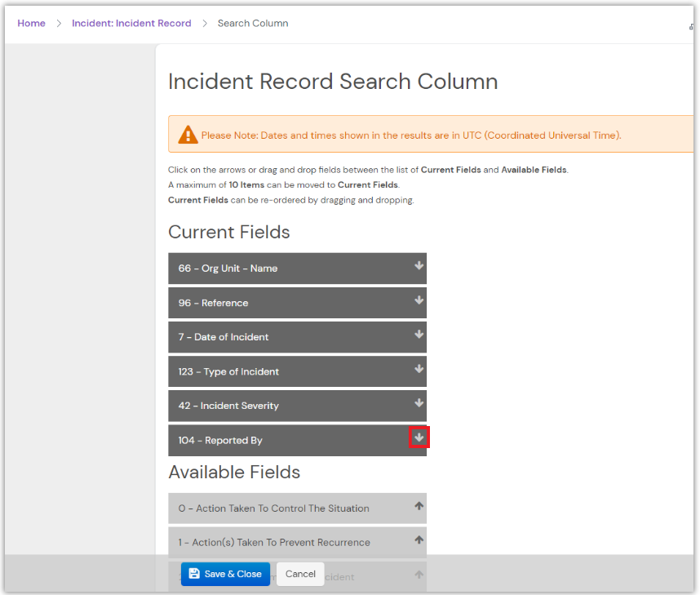Select the 96 - Reference field label
700x595 pixels.
click(x=213, y=303)
